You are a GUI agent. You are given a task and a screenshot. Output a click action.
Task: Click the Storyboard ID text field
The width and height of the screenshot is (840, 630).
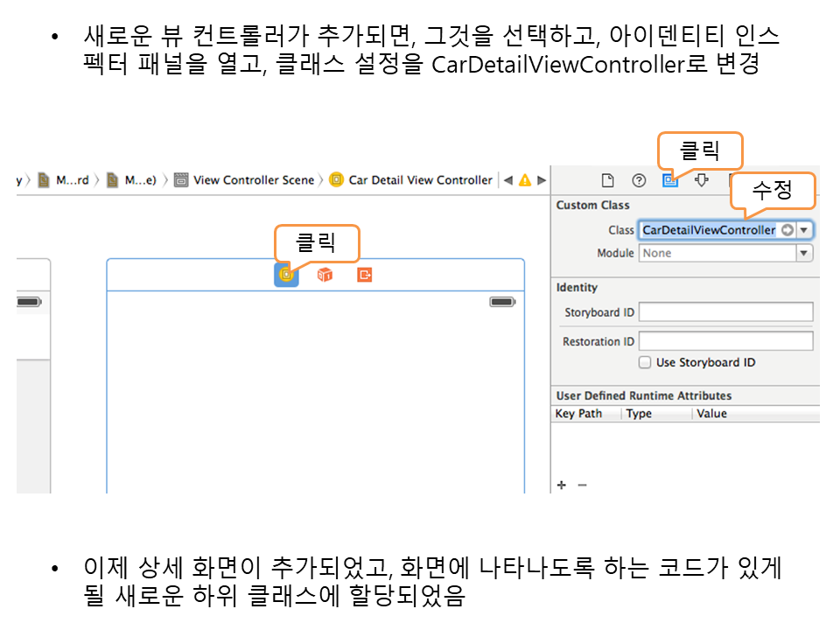pyautogui.click(x=725, y=312)
